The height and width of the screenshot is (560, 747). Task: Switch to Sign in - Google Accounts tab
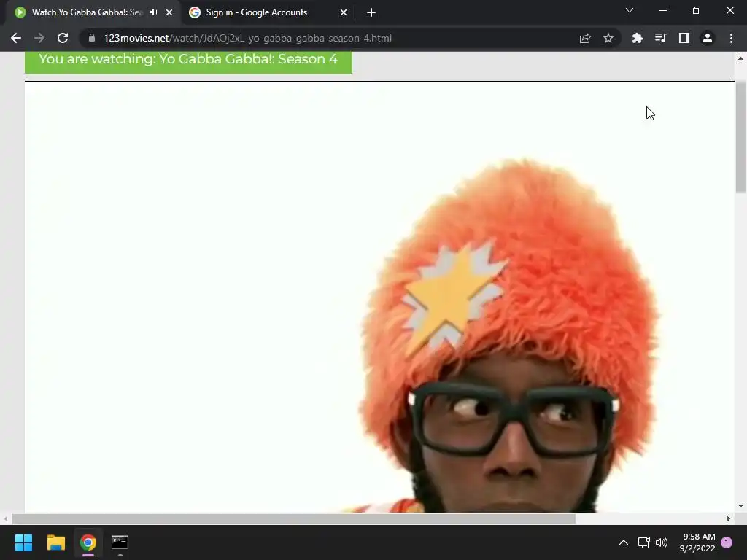tap(256, 12)
